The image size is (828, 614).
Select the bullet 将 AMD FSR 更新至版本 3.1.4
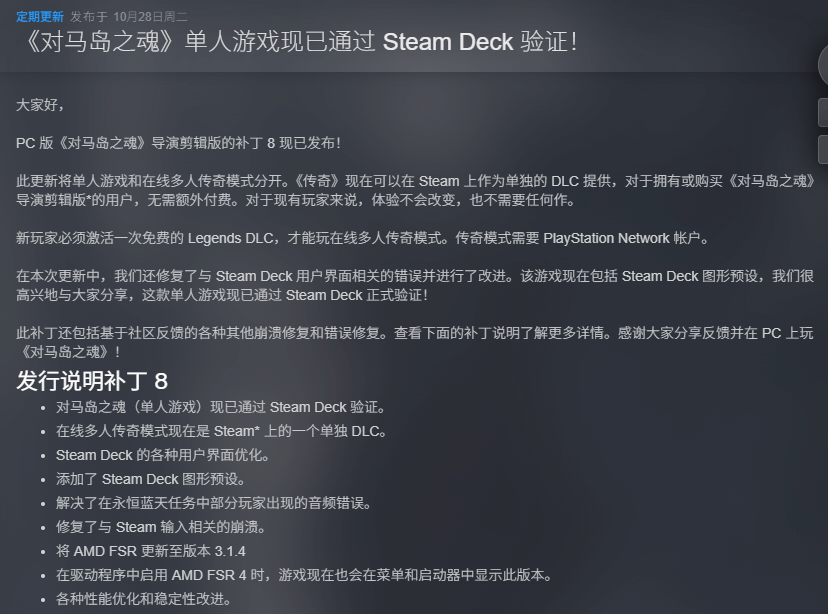pos(150,551)
